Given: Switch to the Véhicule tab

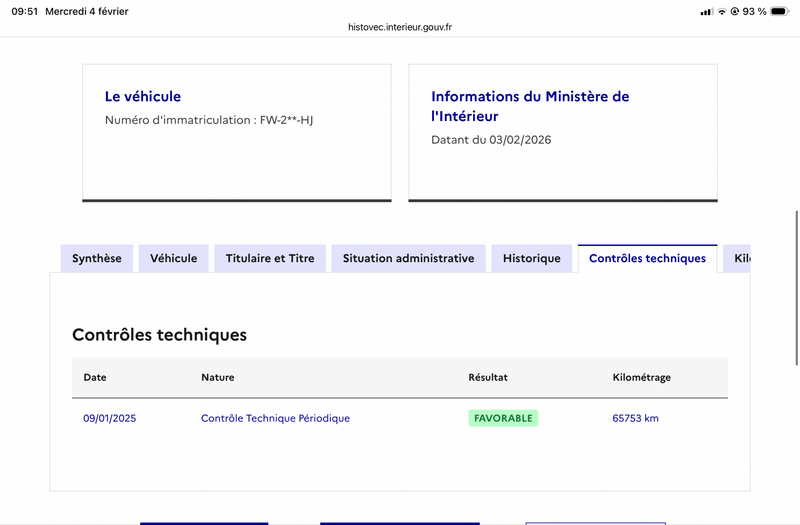Looking at the screenshot, I should (174, 258).
